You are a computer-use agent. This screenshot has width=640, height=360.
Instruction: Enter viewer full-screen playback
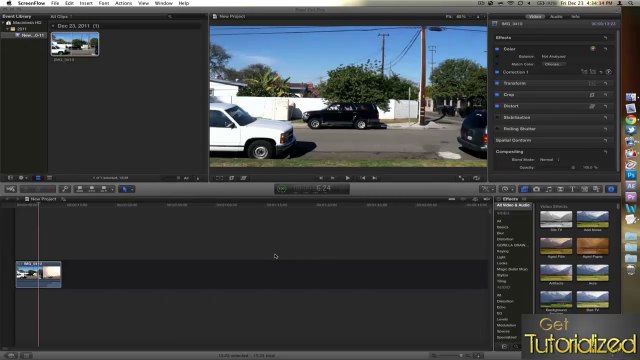point(461,178)
